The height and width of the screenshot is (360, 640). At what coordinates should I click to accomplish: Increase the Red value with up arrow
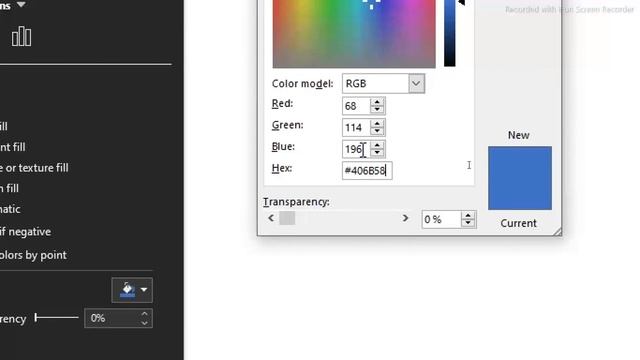tap(378, 102)
